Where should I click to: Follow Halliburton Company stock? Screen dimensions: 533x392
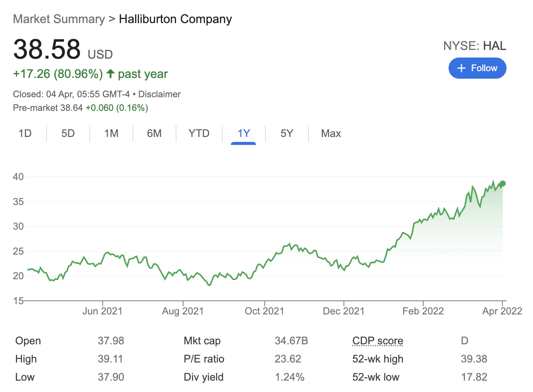pyautogui.click(x=477, y=68)
